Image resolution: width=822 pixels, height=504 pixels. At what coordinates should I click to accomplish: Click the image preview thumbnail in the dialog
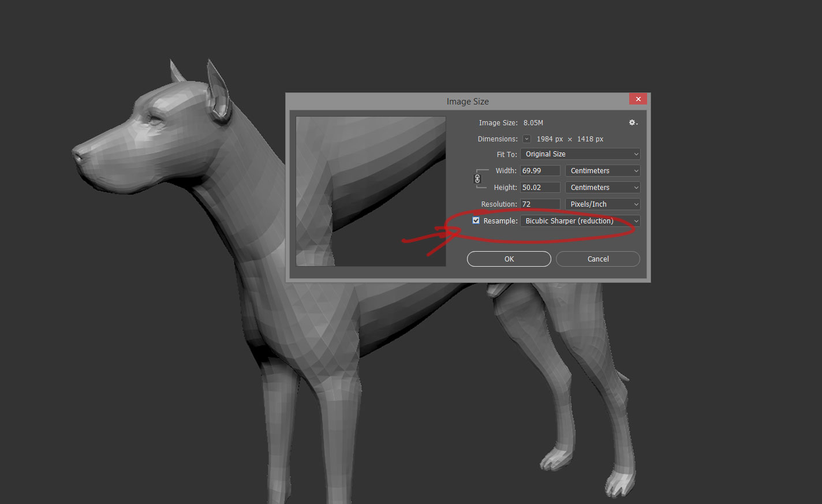pyautogui.click(x=371, y=191)
